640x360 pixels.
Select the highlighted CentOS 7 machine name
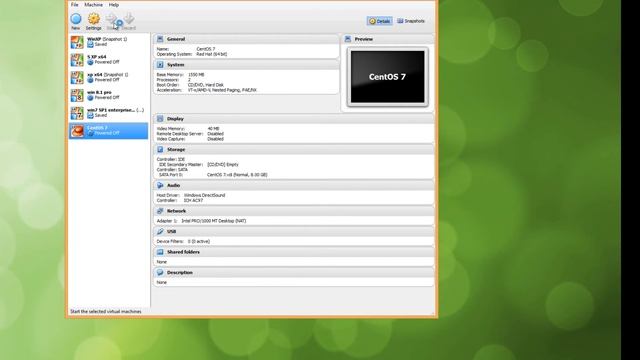(x=97, y=128)
